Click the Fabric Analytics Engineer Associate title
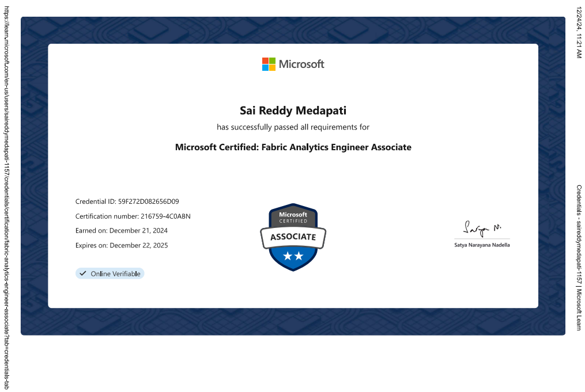 [293, 147]
